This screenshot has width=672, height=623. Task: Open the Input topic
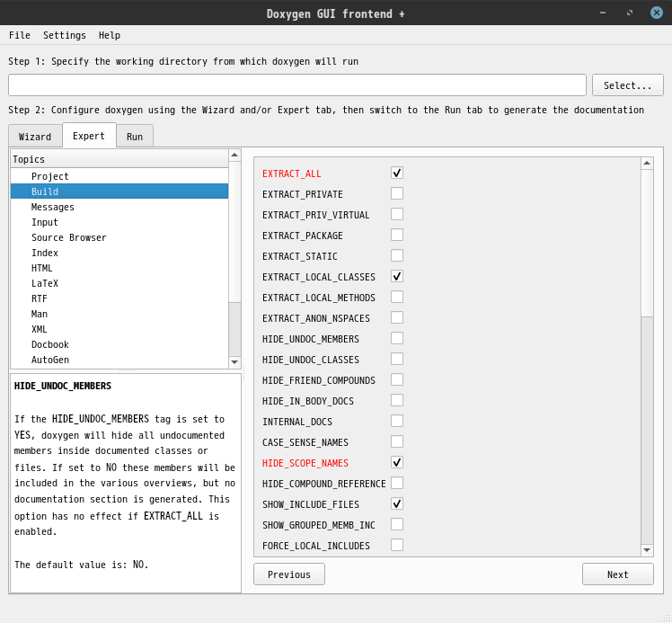119,222
